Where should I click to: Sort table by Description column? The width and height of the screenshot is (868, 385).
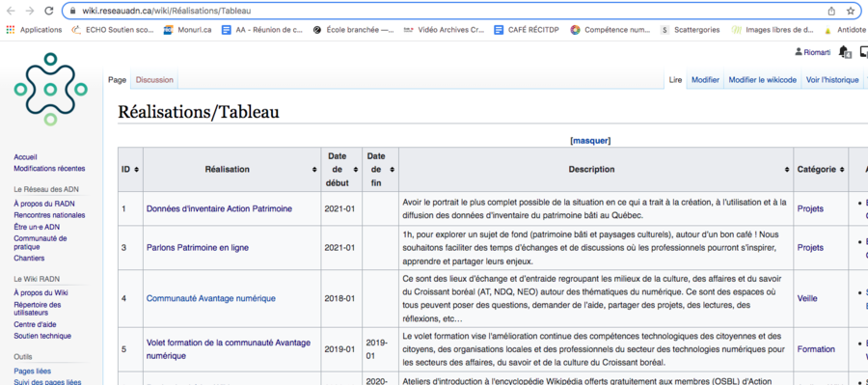pyautogui.click(x=596, y=170)
